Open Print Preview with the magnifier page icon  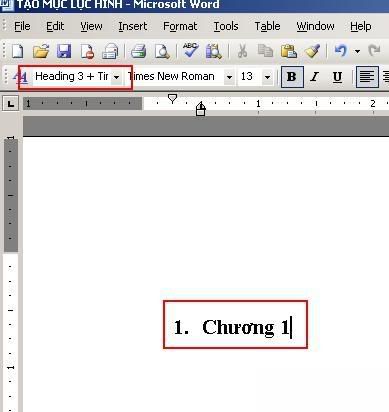[x=162, y=52]
